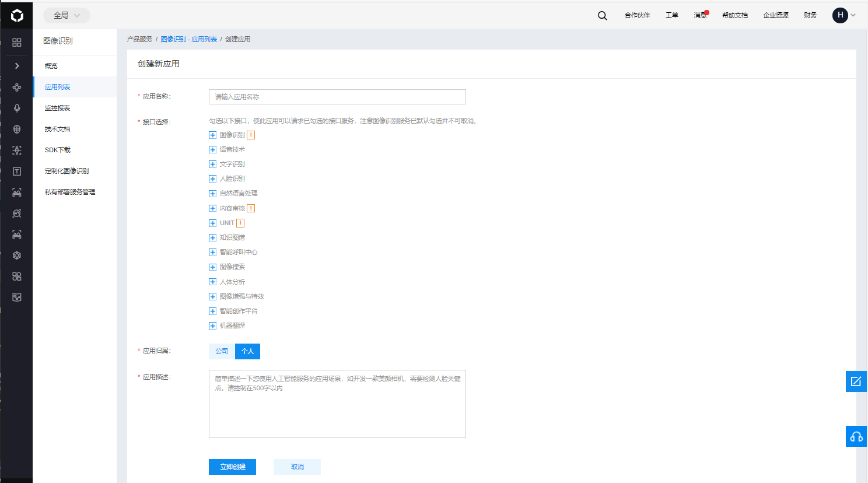Open the blue feedback pencil icon on the right edge

856,381
